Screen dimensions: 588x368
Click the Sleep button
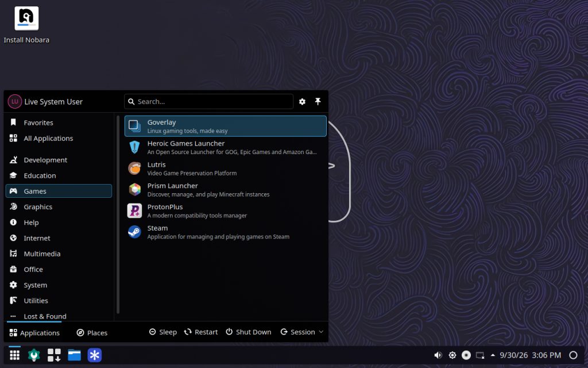coord(163,332)
